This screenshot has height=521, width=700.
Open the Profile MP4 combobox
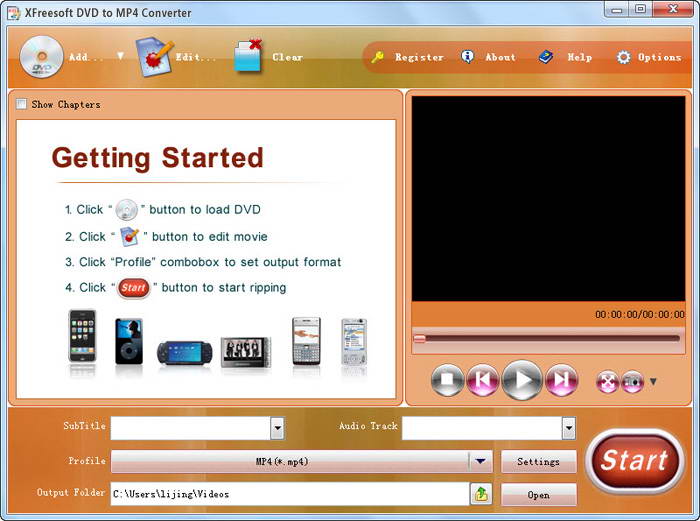click(x=302, y=461)
